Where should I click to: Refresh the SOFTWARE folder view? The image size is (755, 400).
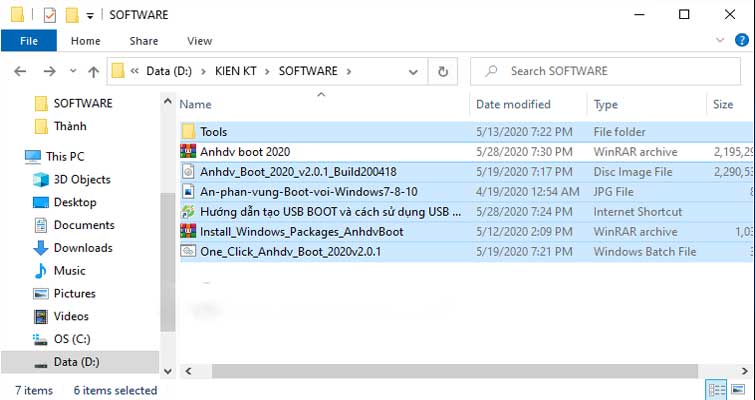[443, 72]
